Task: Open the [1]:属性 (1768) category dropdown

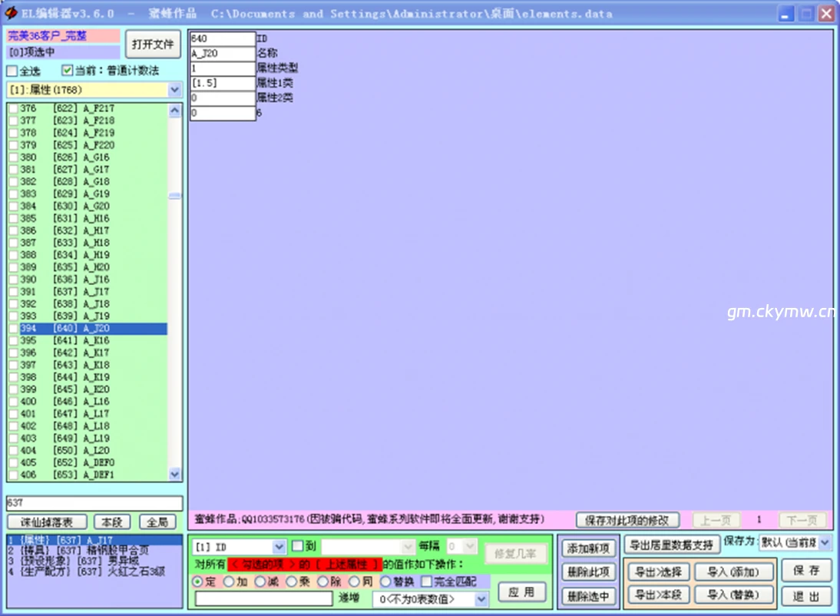Action: point(174,90)
